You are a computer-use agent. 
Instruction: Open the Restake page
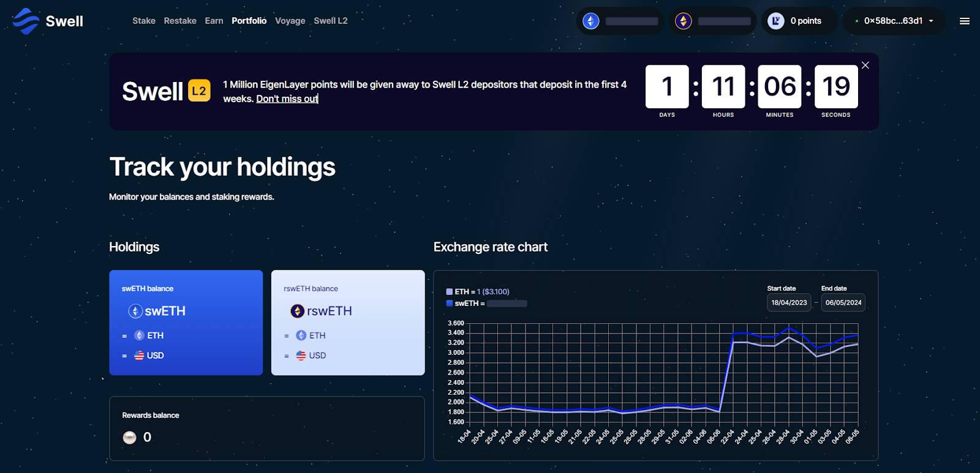pos(180,21)
